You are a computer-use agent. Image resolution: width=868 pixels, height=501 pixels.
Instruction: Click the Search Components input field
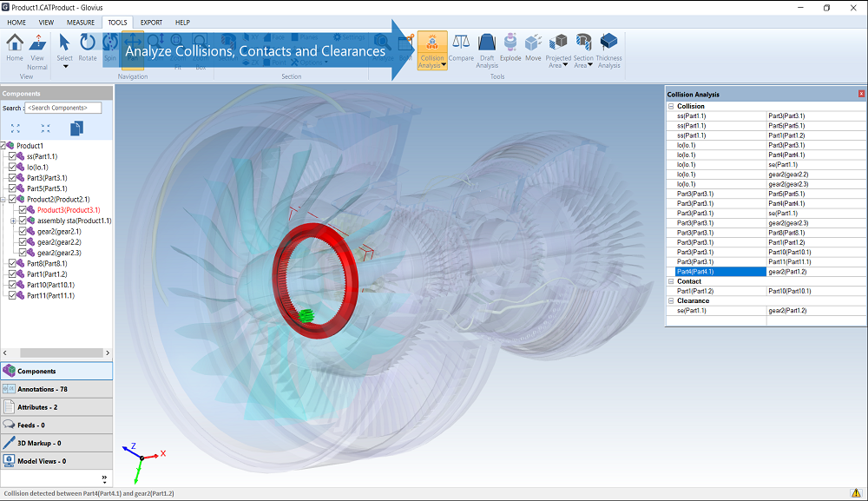63,108
